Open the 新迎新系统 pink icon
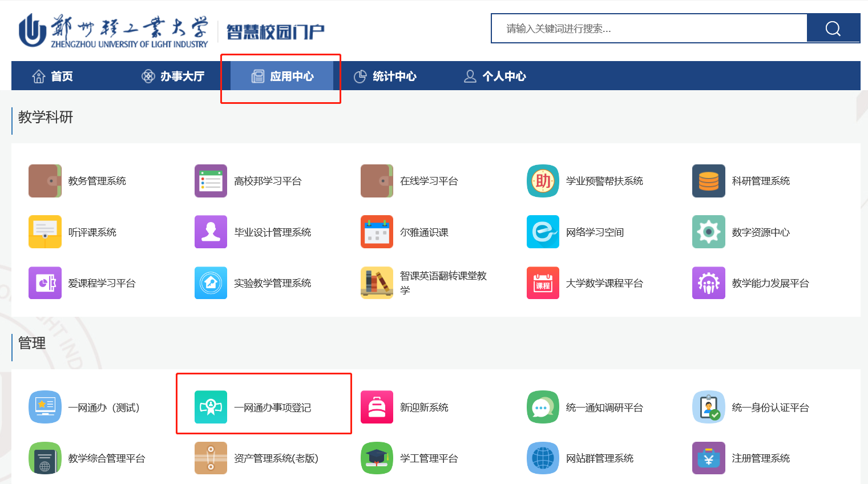Viewport: 868px width, 484px height. pyautogui.click(x=377, y=407)
